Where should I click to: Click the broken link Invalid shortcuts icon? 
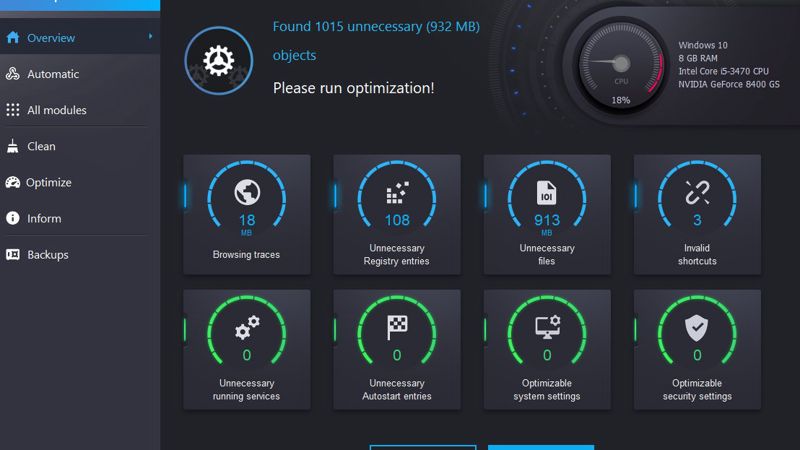pos(697,193)
